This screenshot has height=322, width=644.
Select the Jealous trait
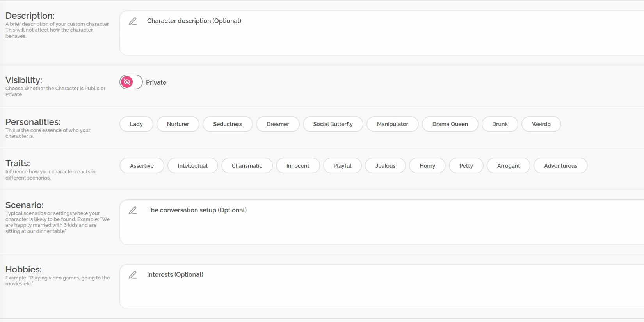[385, 165]
